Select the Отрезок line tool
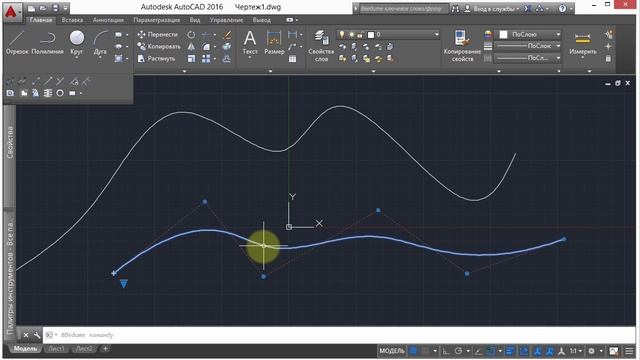Image resolution: width=640 pixels, height=360 pixels. [17, 42]
